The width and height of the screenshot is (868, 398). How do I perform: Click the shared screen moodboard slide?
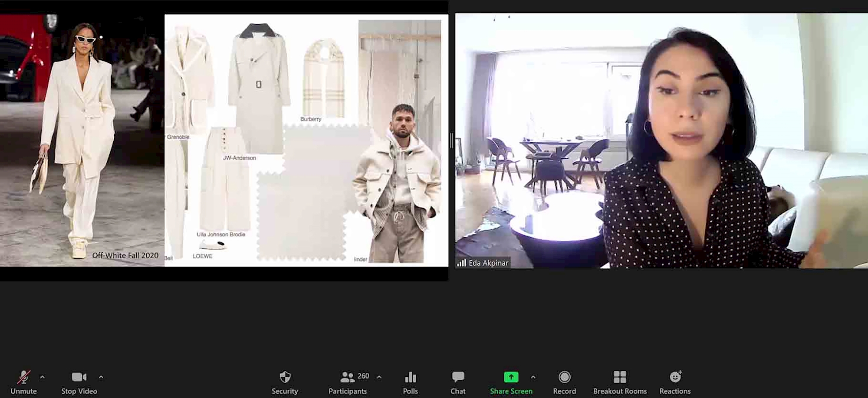click(224, 140)
